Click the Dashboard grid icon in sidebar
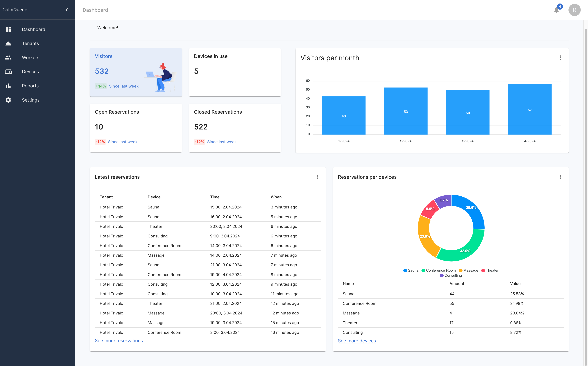 pos(8,29)
